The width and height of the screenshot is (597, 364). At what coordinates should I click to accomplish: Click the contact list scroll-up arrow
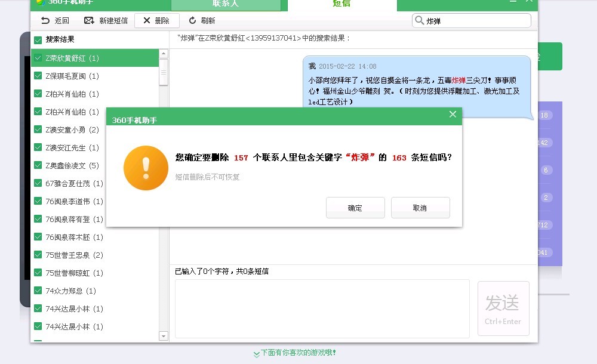(164, 54)
